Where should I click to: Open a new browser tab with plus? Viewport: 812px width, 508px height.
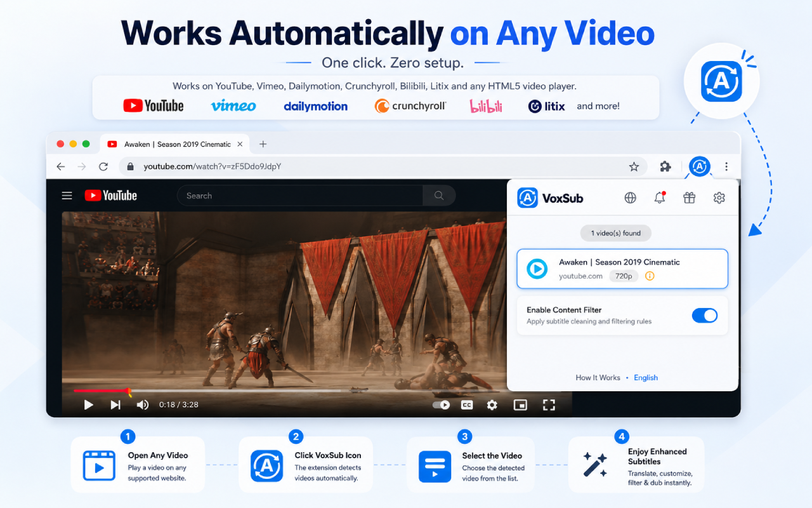[263, 144]
